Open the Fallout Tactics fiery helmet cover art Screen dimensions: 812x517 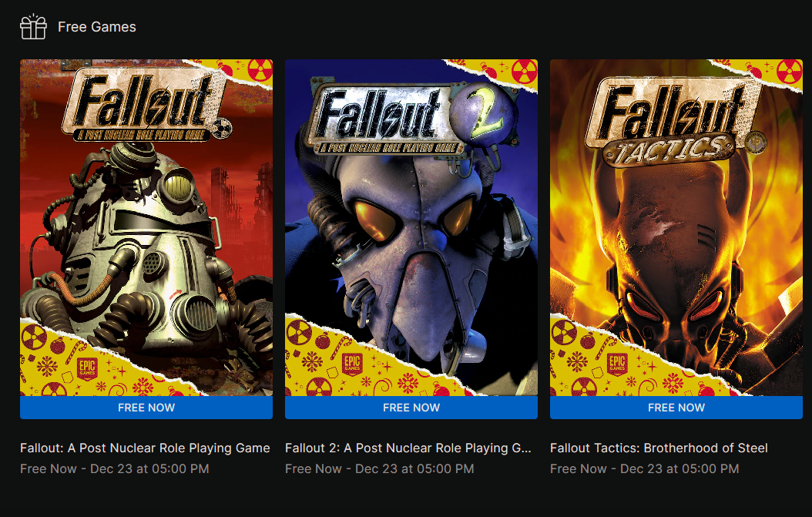click(x=676, y=227)
